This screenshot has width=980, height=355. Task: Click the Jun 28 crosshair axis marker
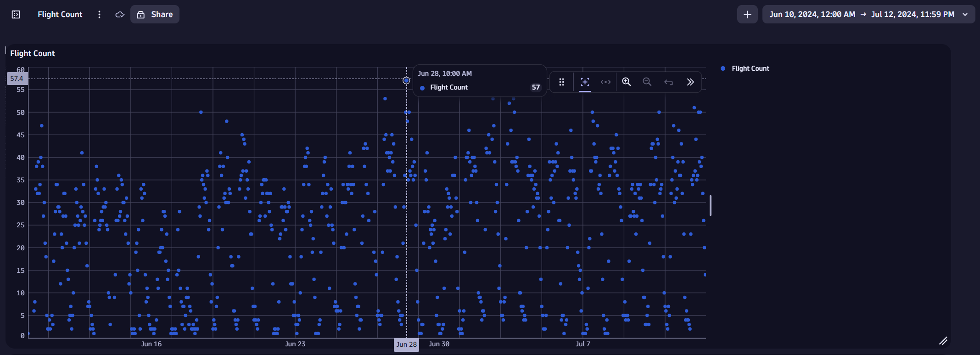click(x=406, y=344)
